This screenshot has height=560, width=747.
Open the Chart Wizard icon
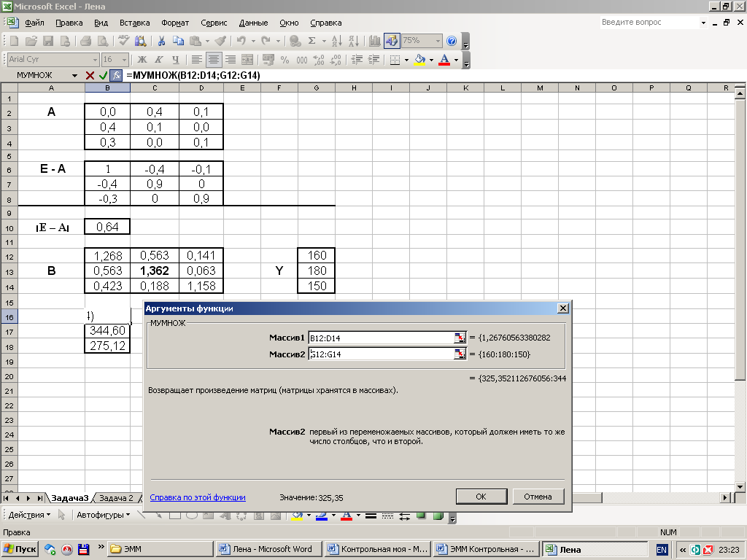pos(375,42)
